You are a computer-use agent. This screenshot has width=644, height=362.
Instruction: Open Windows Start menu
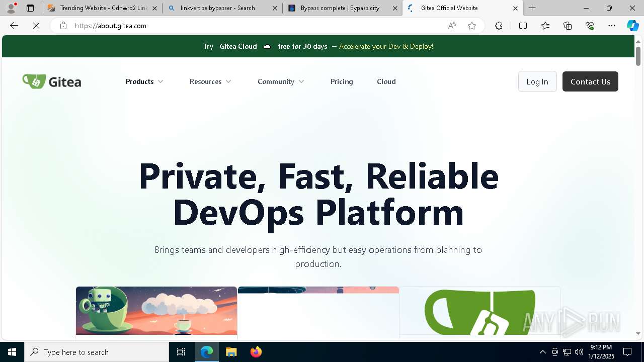point(12,352)
